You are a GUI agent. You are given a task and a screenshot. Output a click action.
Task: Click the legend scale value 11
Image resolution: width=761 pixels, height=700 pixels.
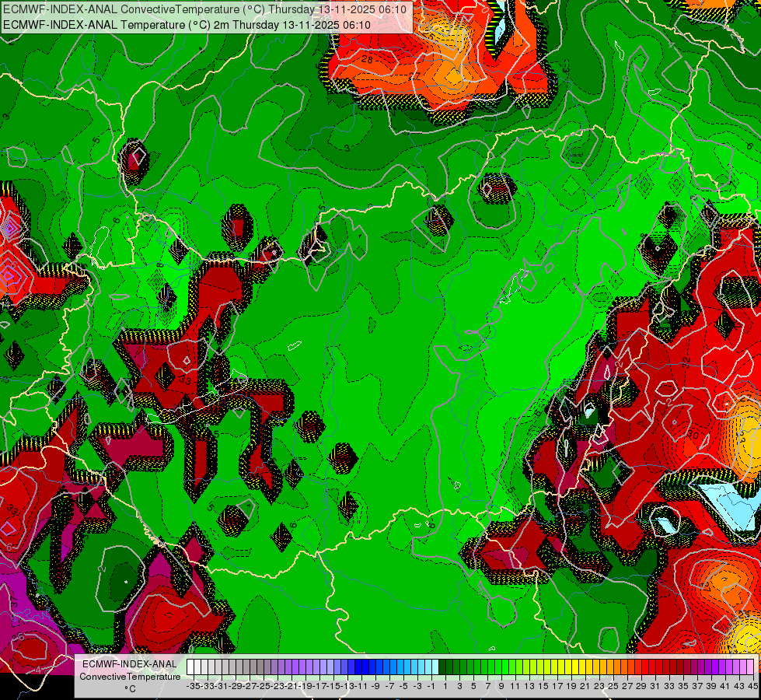[x=515, y=686]
